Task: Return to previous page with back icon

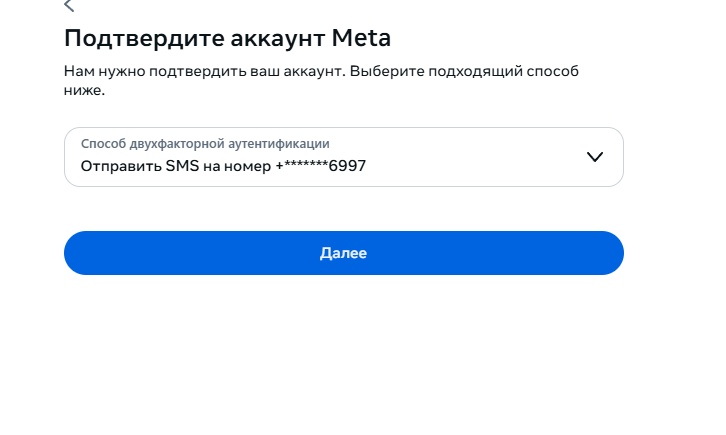Action: pyautogui.click(x=69, y=6)
